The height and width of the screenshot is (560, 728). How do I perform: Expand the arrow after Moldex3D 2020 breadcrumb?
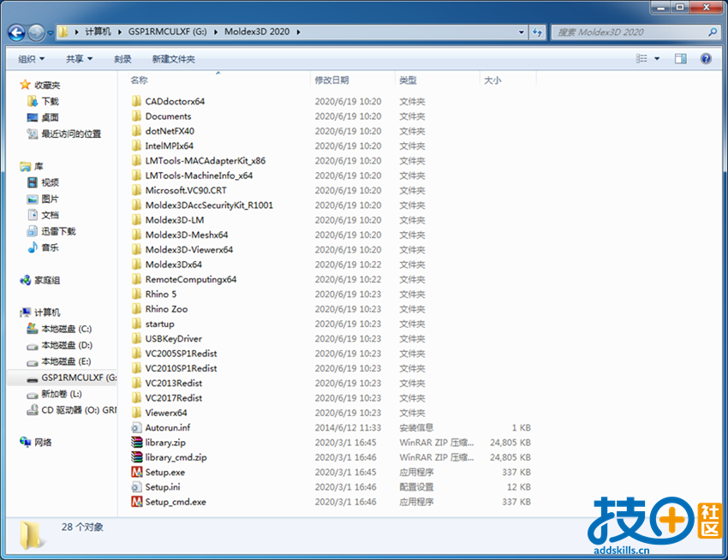(298, 32)
